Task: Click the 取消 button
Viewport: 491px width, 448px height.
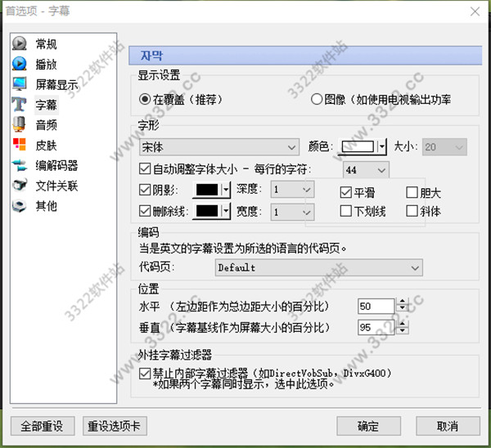Action: 448,426
